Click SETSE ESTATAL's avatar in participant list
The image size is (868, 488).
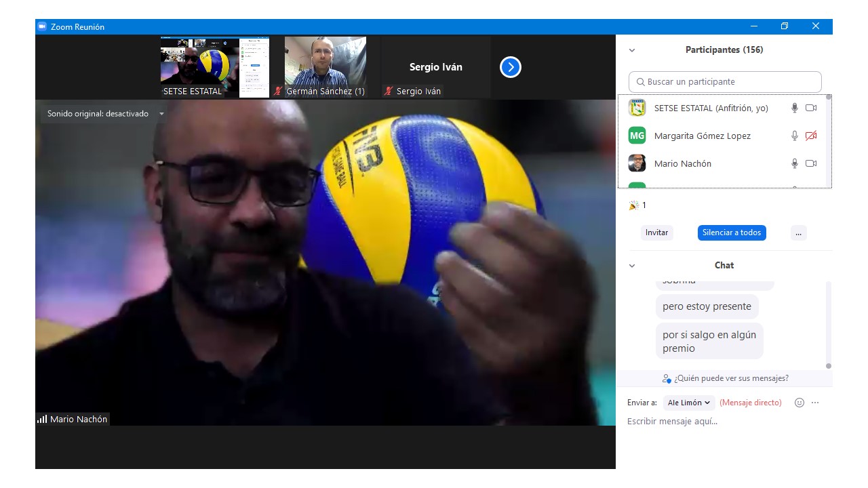(637, 108)
